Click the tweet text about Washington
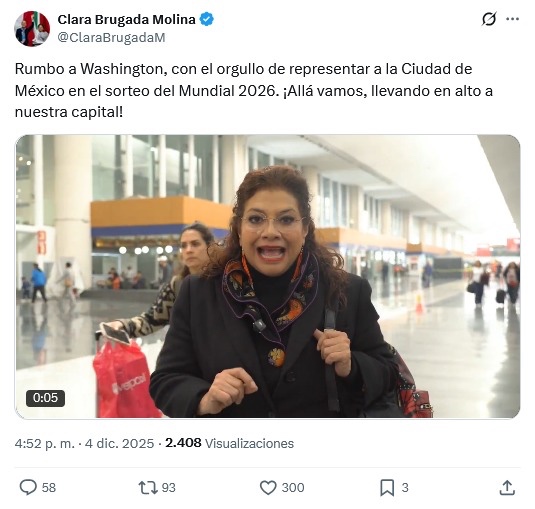 254,90
